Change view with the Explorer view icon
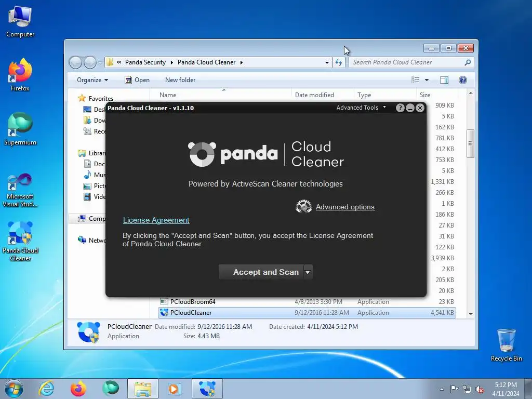This screenshot has width=532, height=399. pos(415,80)
